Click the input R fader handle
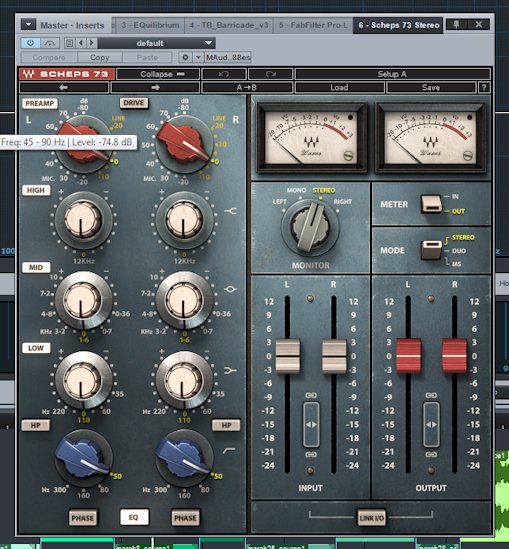Screen dimensions: 509x549 [334, 356]
